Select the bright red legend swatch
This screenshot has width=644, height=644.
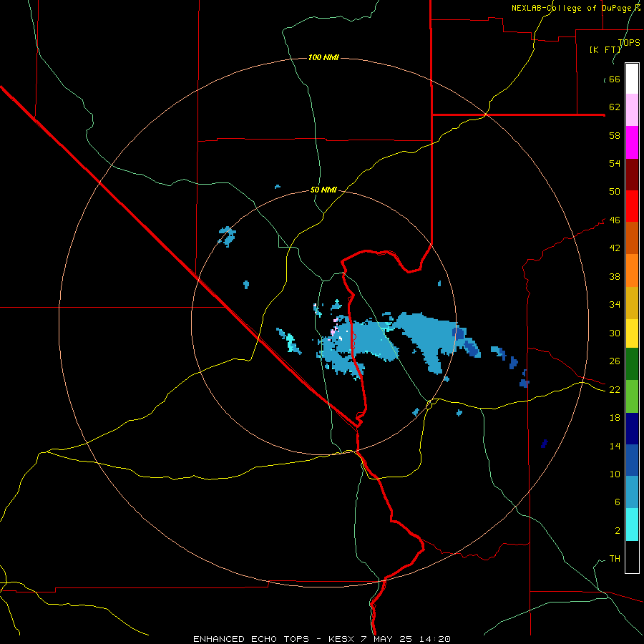coord(632,206)
